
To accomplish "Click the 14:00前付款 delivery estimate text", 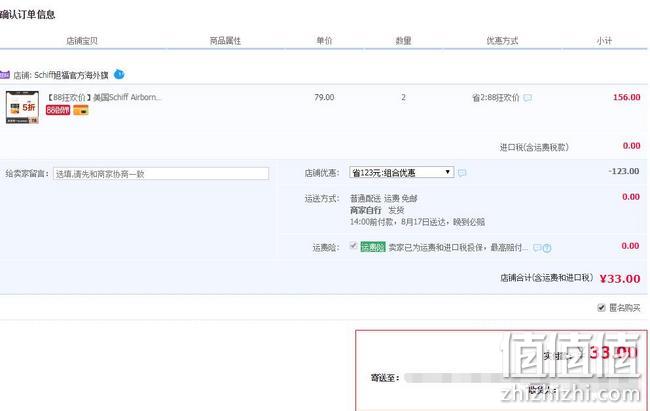I will pos(417,222).
